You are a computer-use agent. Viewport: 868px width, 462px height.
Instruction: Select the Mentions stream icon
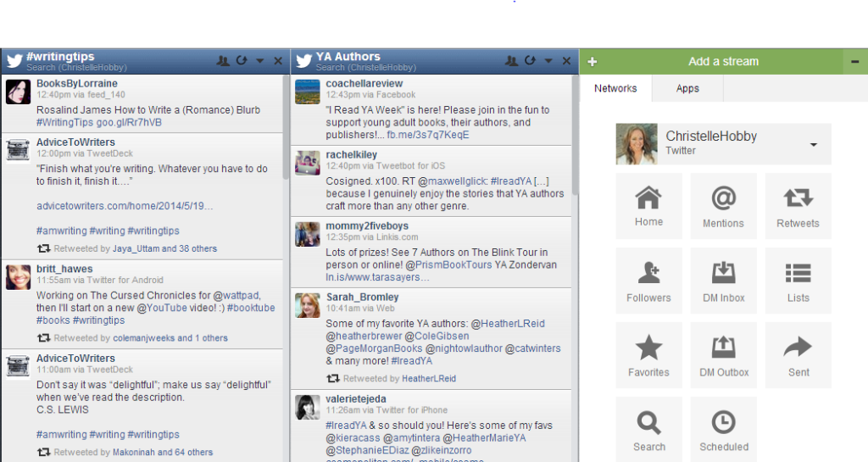click(x=723, y=206)
